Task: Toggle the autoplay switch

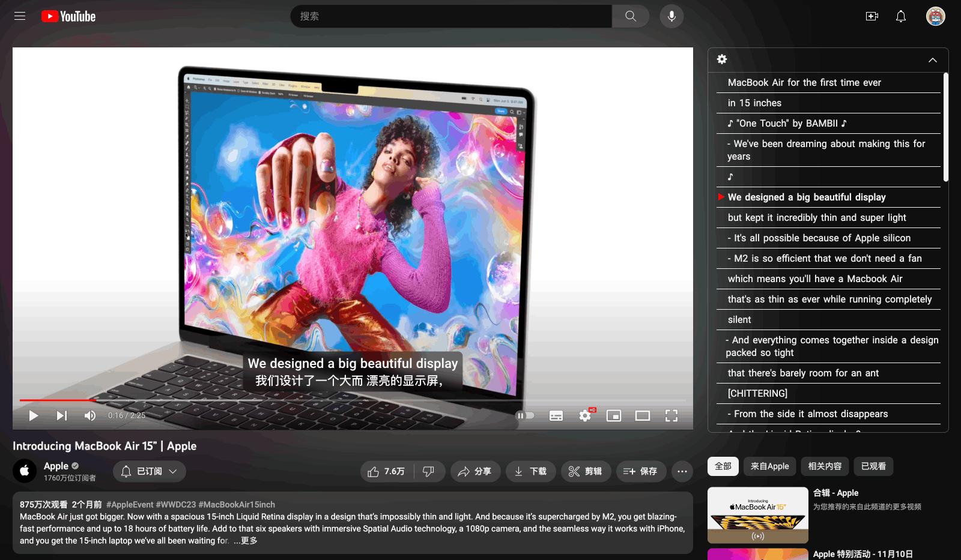Action: pos(525,415)
